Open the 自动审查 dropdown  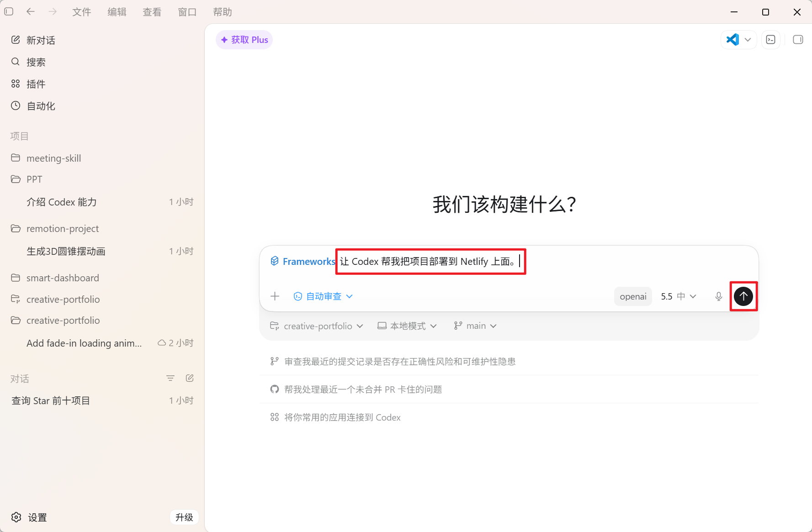[323, 296]
